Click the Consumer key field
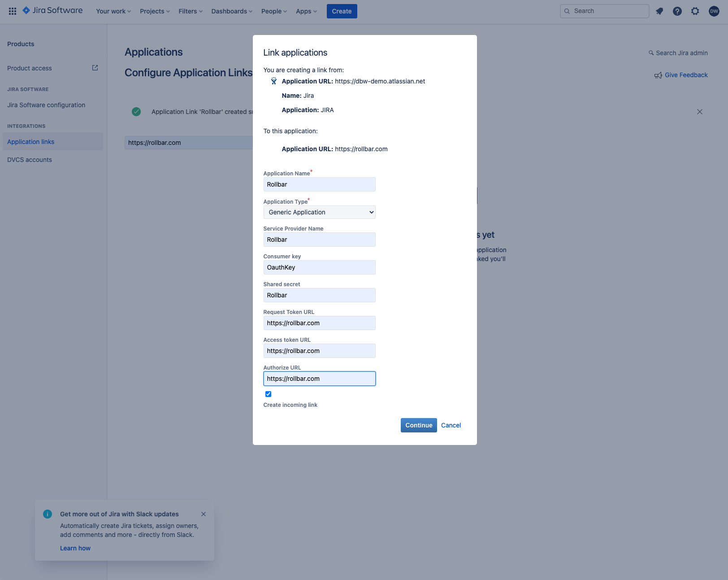Image resolution: width=728 pixels, height=580 pixels. [320, 267]
